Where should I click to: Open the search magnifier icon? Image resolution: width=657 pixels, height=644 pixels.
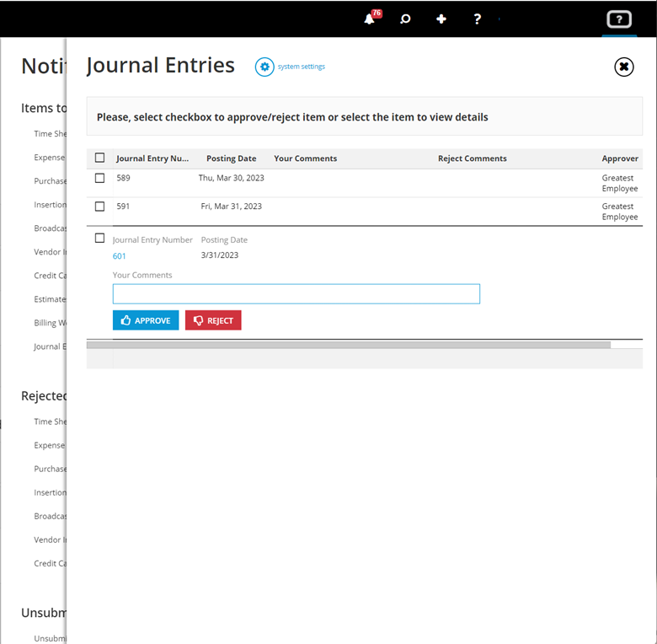point(405,19)
